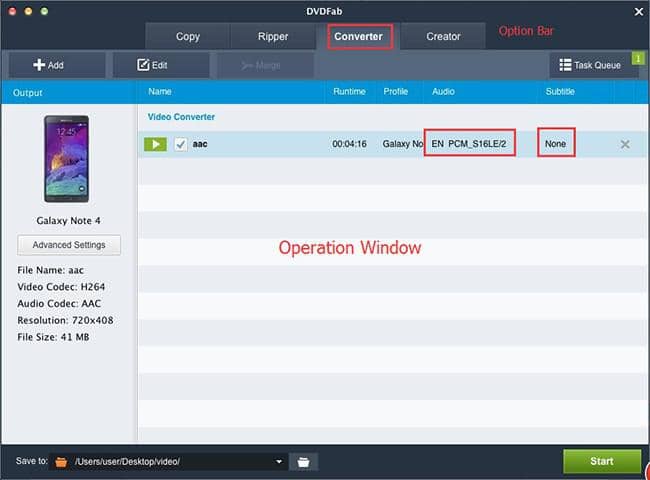Open the Ripper tab
The height and width of the screenshot is (480, 650).
273,36
